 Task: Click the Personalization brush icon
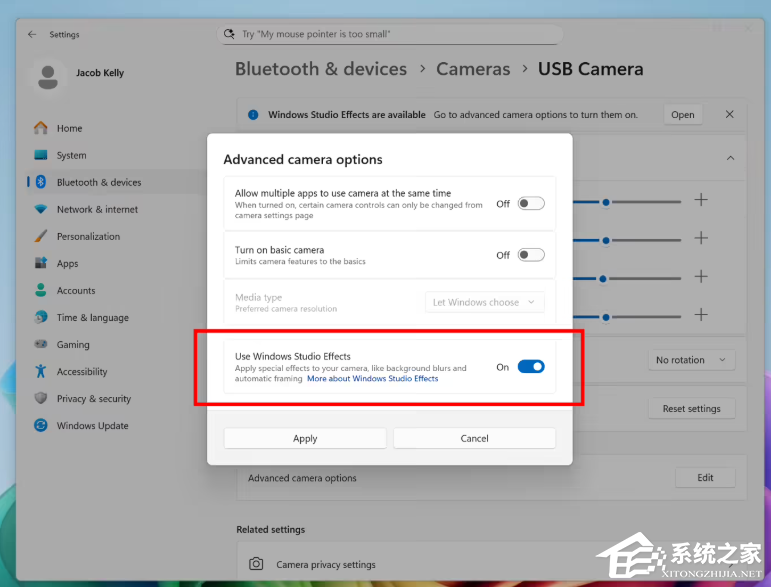(x=41, y=236)
